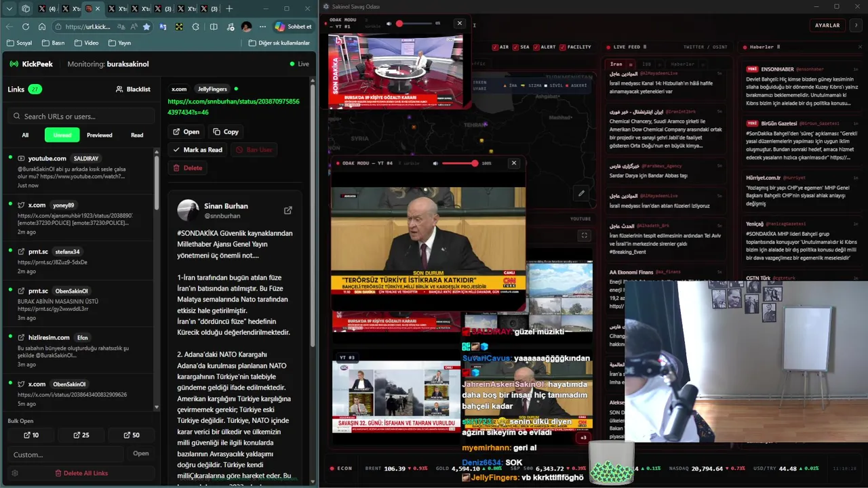
Task: Close the YT #1 focus mode player
Action: pyautogui.click(x=460, y=23)
